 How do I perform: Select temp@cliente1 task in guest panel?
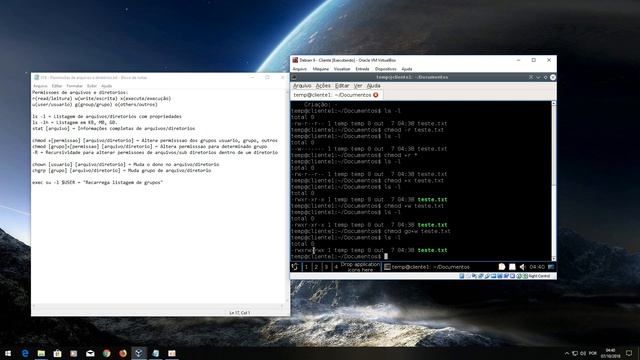[427, 267]
